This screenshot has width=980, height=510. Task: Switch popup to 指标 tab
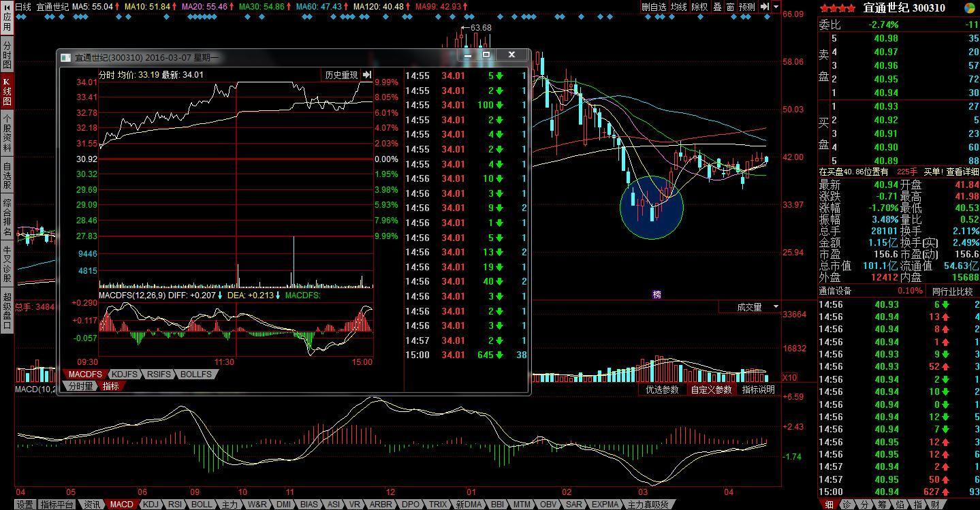point(110,386)
